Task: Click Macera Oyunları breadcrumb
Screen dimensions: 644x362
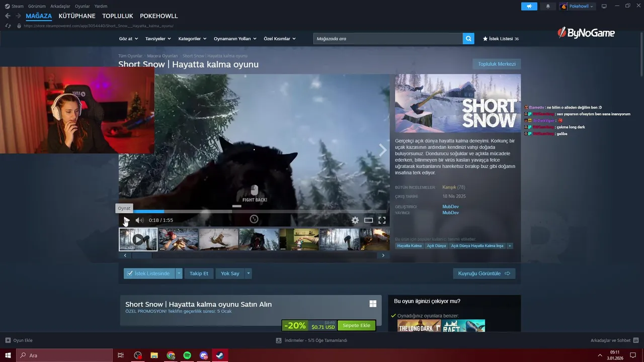Action: [163, 56]
